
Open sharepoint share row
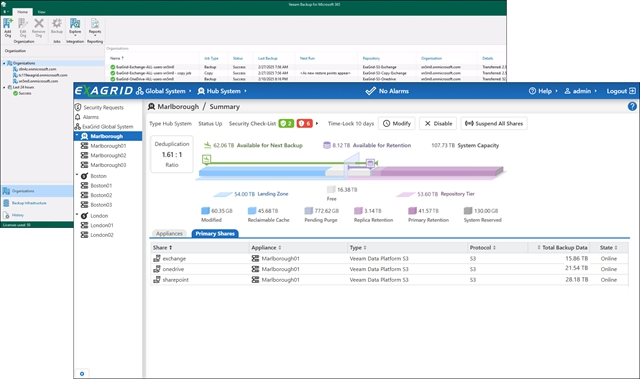[389, 280]
